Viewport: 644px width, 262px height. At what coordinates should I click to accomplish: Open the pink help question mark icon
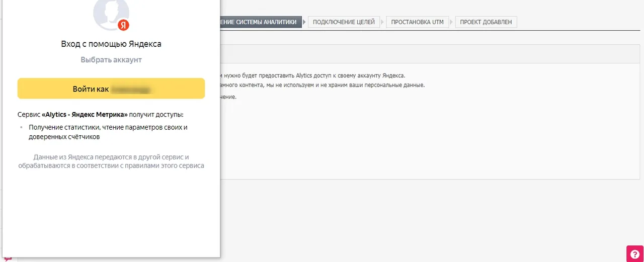(x=635, y=253)
